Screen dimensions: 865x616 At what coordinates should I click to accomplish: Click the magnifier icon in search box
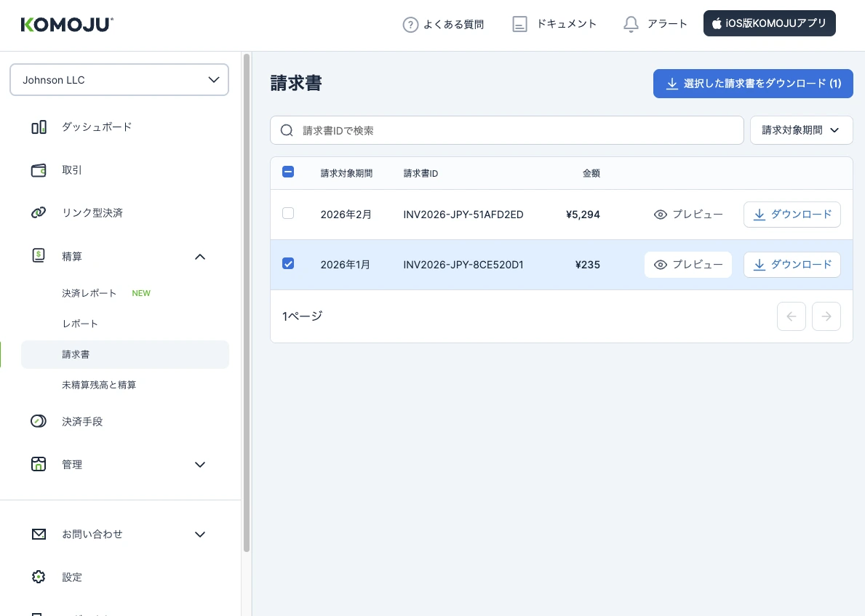click(287, 131)
